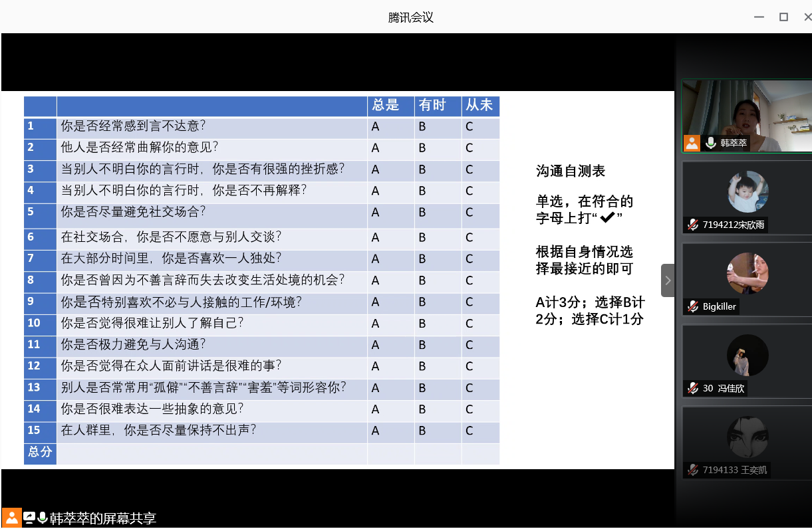The image size is (812, 529).
Task: Collapse the participant video sidebar arrow
Action: coord(668,280)
